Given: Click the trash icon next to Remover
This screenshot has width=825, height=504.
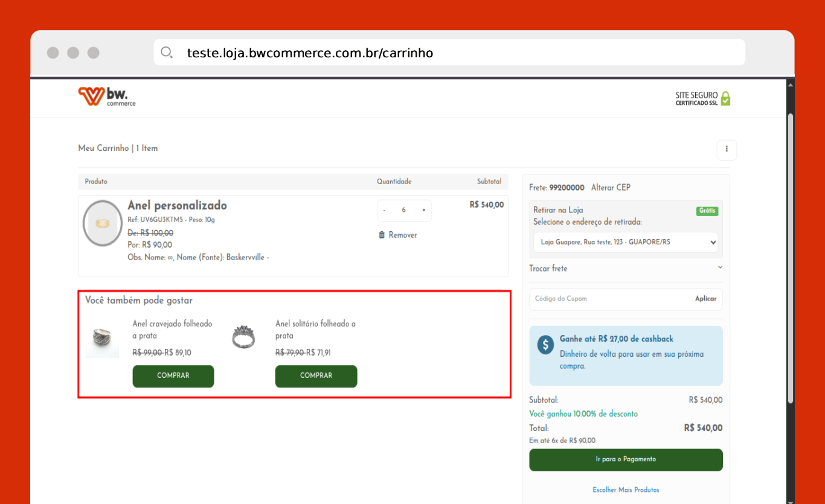Looking at the screenshot, I should (382, 235).
